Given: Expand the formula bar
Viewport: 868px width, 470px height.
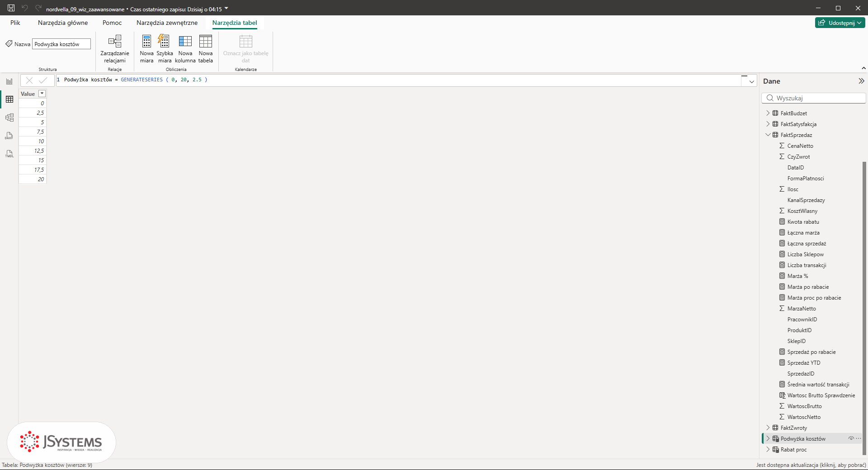Looking at the screenshot, I should (752, 81).
